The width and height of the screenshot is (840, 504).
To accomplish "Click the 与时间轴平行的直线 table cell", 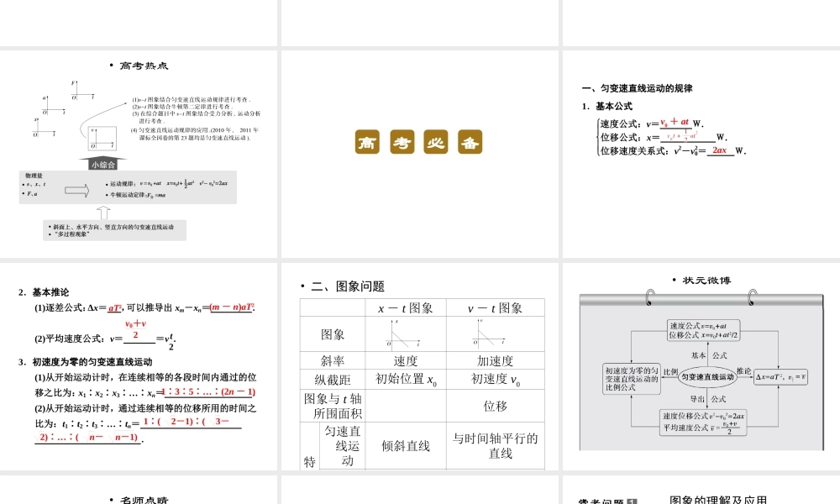I will pyautogui.click(x=495, y=445).
